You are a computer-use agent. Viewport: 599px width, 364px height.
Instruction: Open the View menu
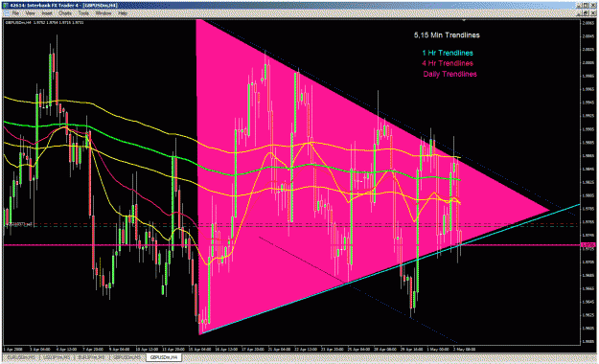pos(30,13)
